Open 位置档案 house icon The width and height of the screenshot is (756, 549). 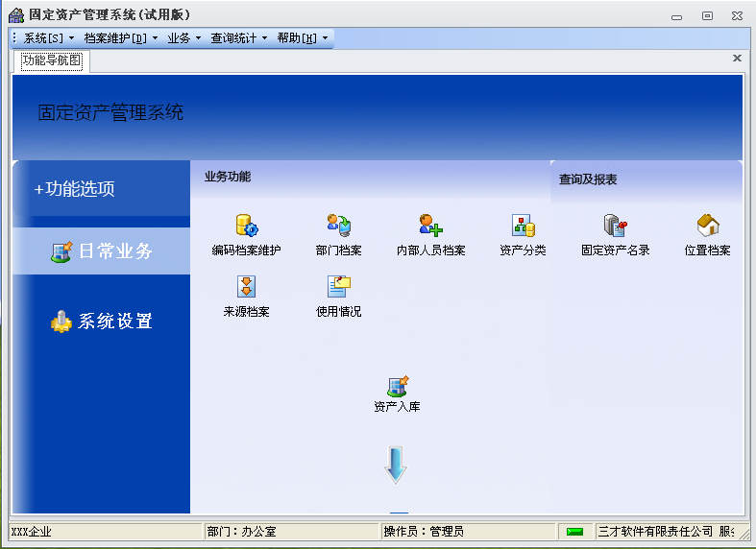click(x=708, y=226)
